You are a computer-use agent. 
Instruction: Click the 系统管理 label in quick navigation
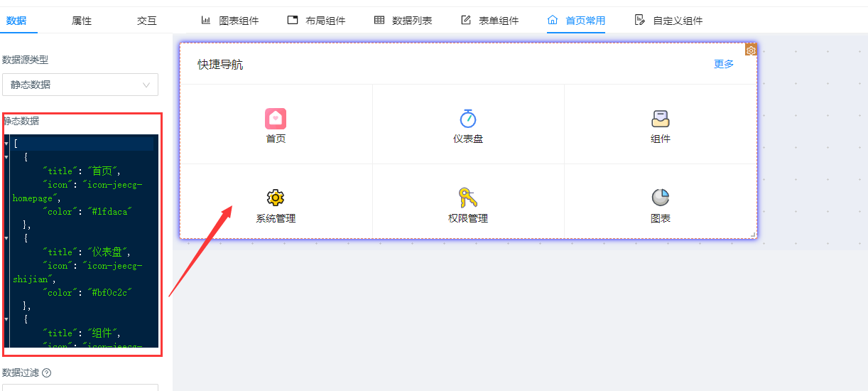(276, 218)
